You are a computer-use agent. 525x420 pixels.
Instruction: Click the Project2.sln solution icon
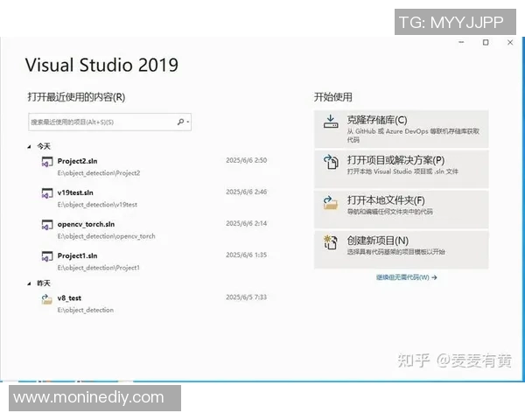[x=47, y=162]
